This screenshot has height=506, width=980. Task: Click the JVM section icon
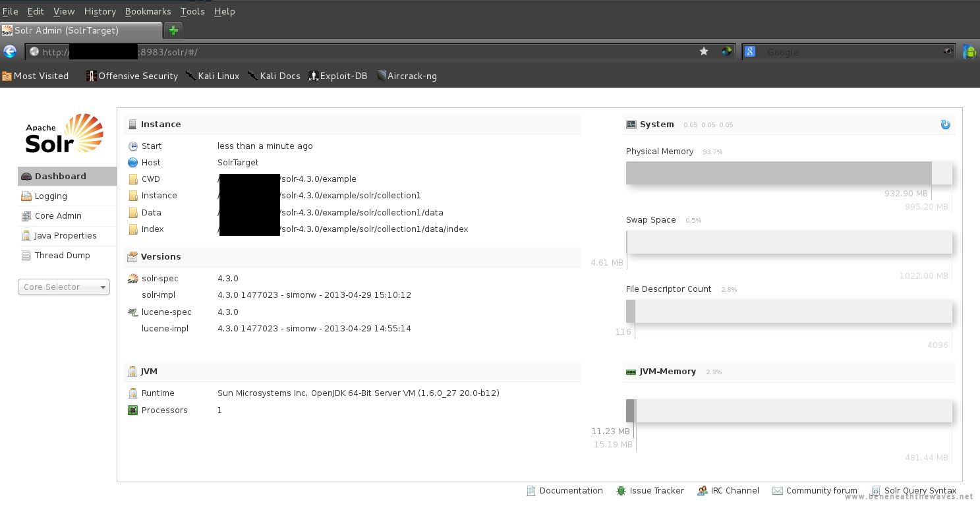coord(132,372)
